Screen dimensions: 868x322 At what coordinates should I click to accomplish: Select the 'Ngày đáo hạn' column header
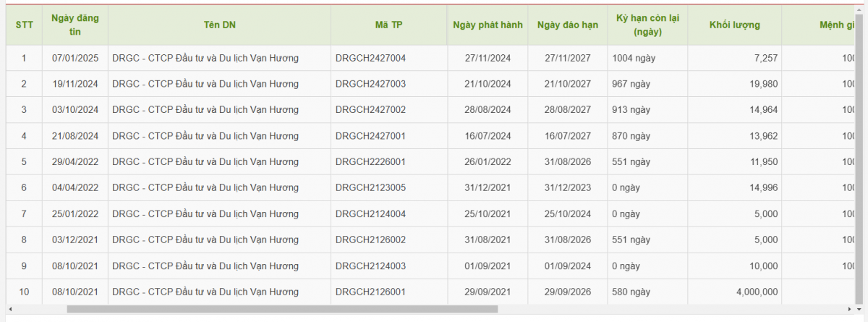point(567,25)
